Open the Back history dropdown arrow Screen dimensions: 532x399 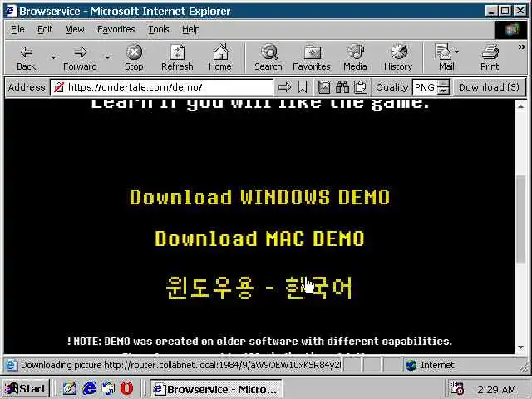53,57
